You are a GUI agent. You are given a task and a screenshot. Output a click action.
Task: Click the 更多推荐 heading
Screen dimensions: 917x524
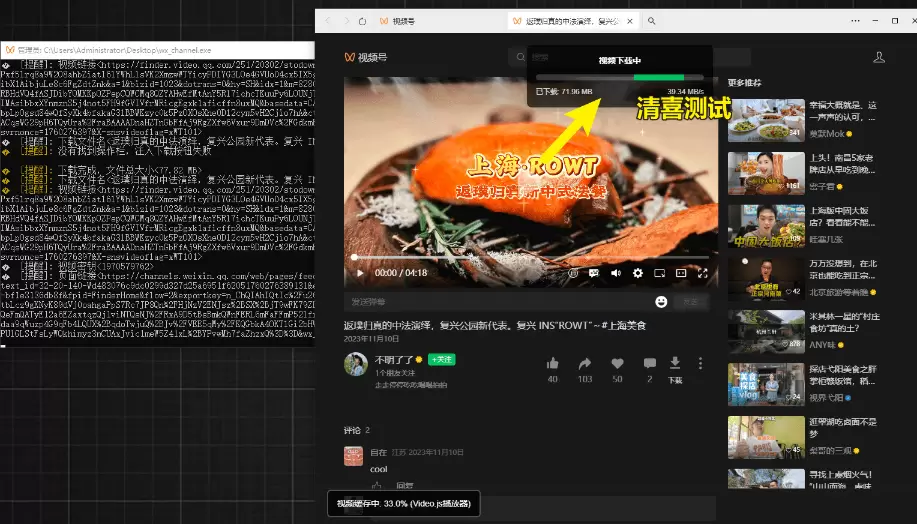click(x=744, y=82)
